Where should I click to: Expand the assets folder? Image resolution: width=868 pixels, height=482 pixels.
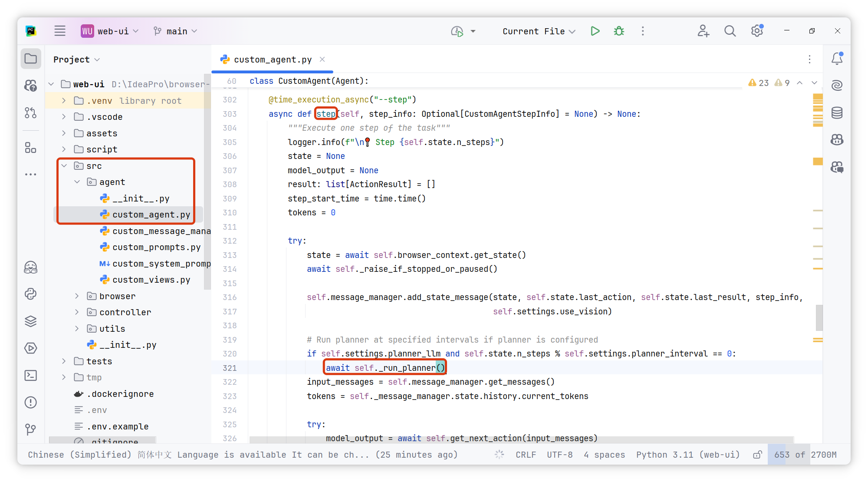(x=64, y=133)
